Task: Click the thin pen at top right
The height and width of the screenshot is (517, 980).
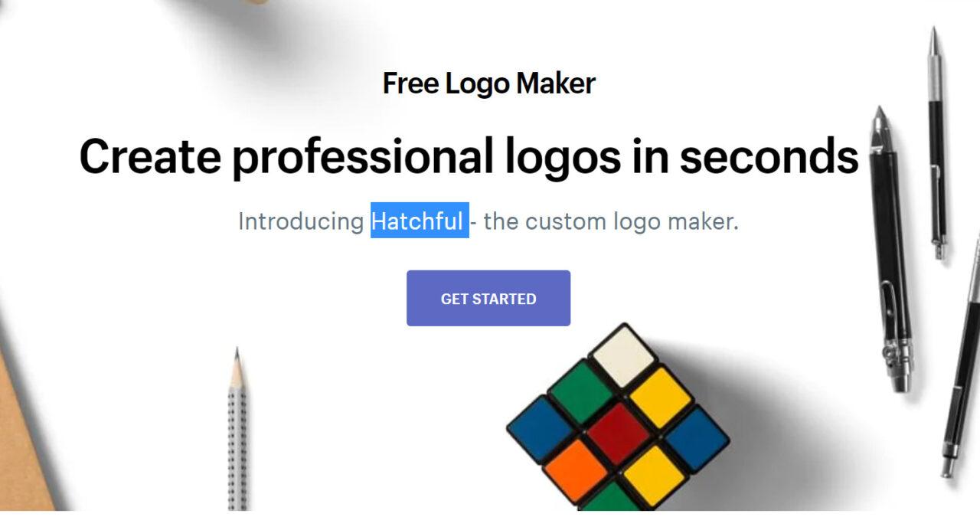Action: click(x=936, y=142)
